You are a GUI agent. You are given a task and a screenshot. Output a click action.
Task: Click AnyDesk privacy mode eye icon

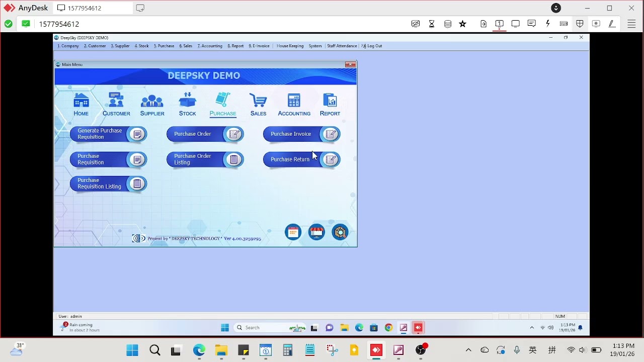[416, 24]
